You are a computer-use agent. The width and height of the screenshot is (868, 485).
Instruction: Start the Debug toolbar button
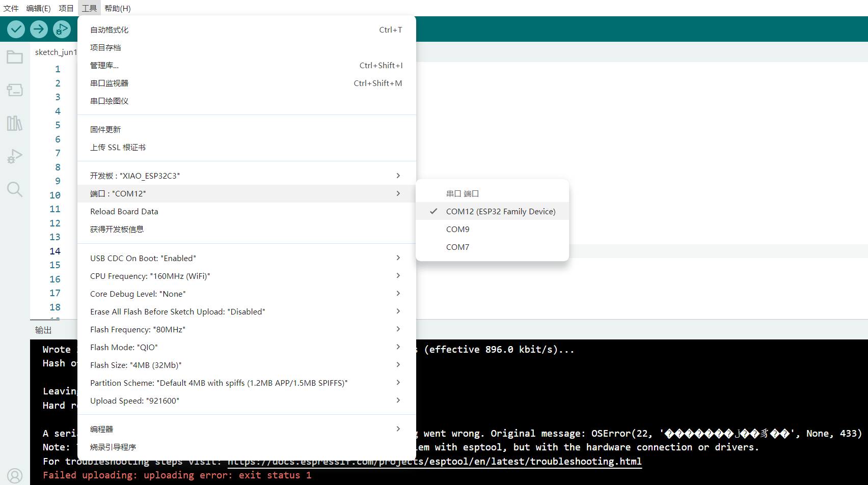[62, 29]
